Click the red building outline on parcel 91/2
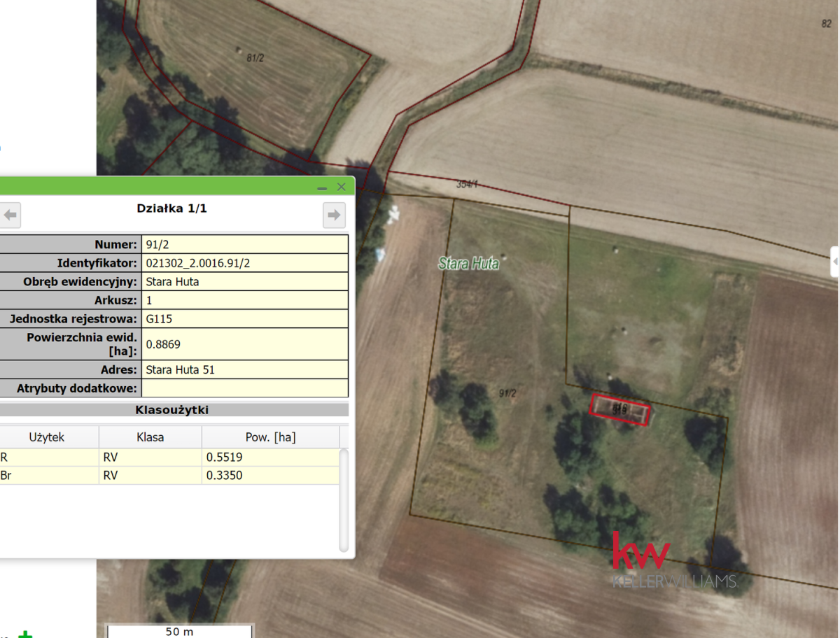Viewport: 840px width, 638px height. point(620,410)
